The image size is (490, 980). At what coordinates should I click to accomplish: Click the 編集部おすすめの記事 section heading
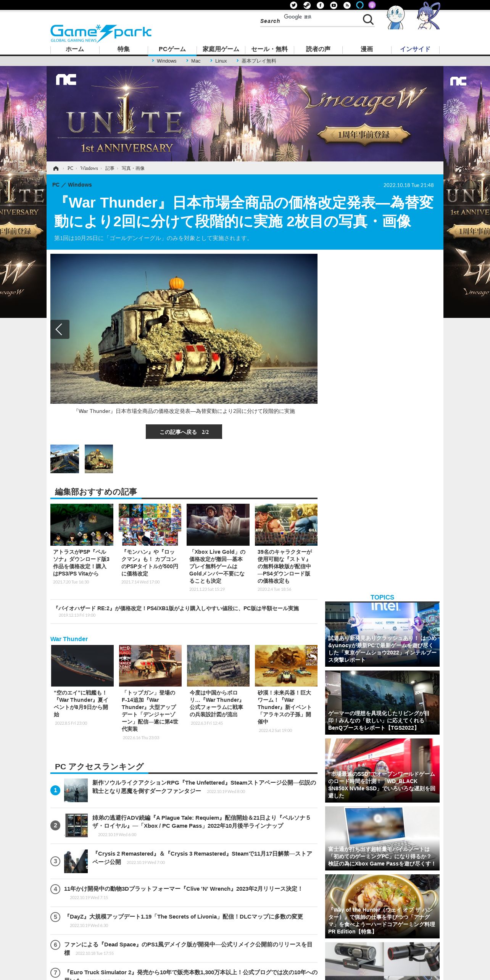click(96, 492)
